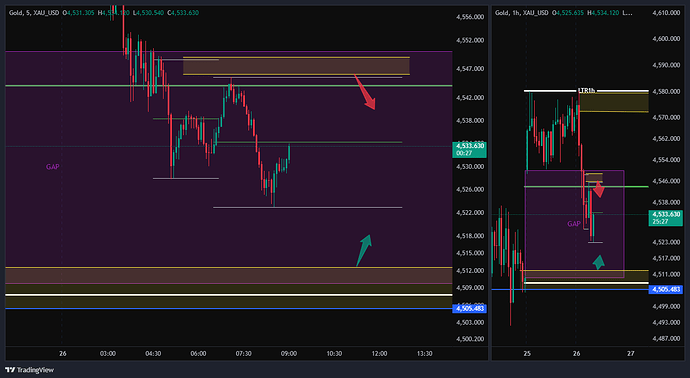Select the Gold 1h chart title

pos(522,13)
